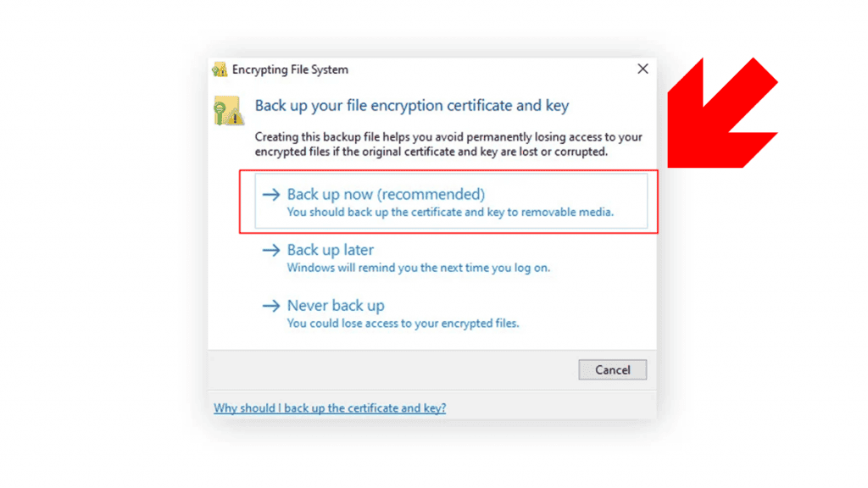
Task: Pick the "Never back up" title text
Action: pyautogui.click(x=335, y=306)
